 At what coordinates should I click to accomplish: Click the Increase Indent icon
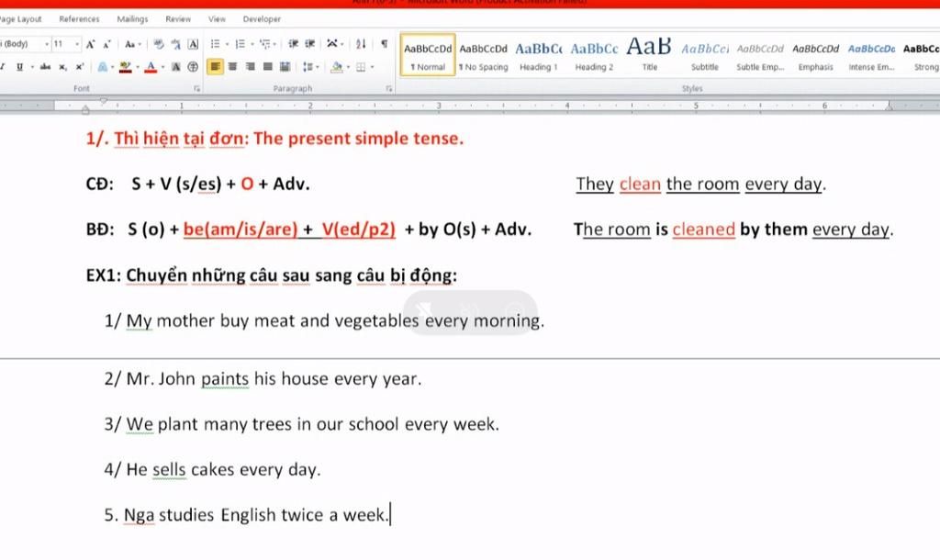[x=310, y=44]
